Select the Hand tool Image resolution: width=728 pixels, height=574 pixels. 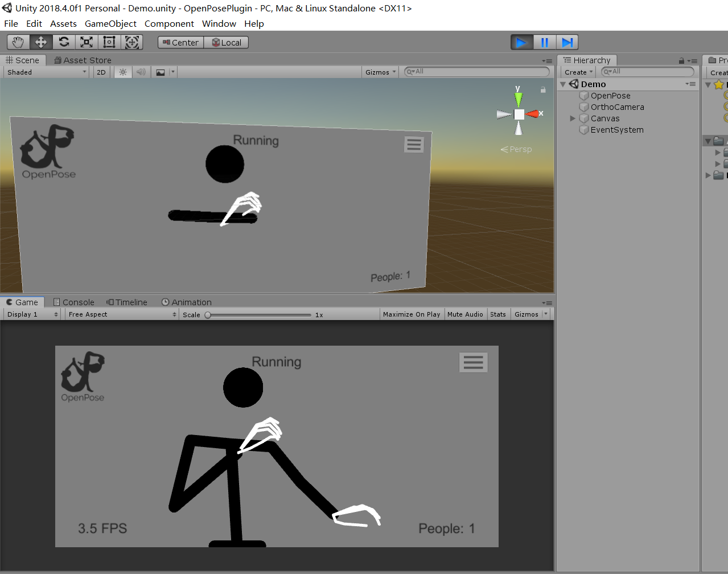pos(17,42)
